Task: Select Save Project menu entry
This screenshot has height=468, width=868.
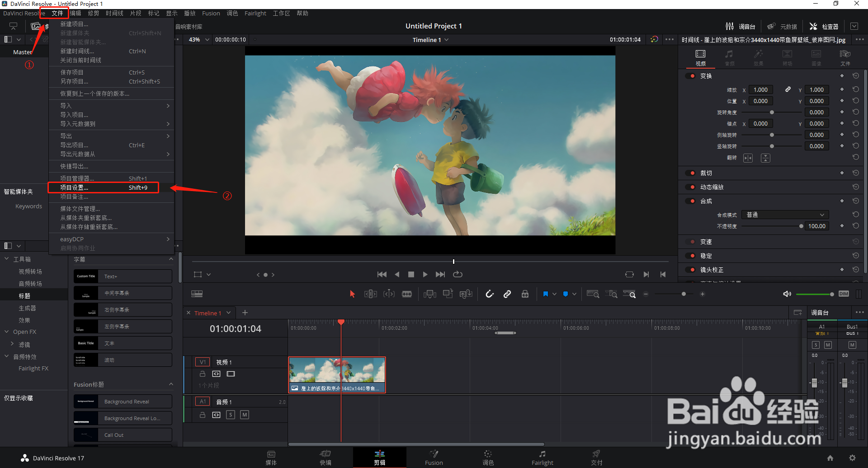Action: point(111,72)
